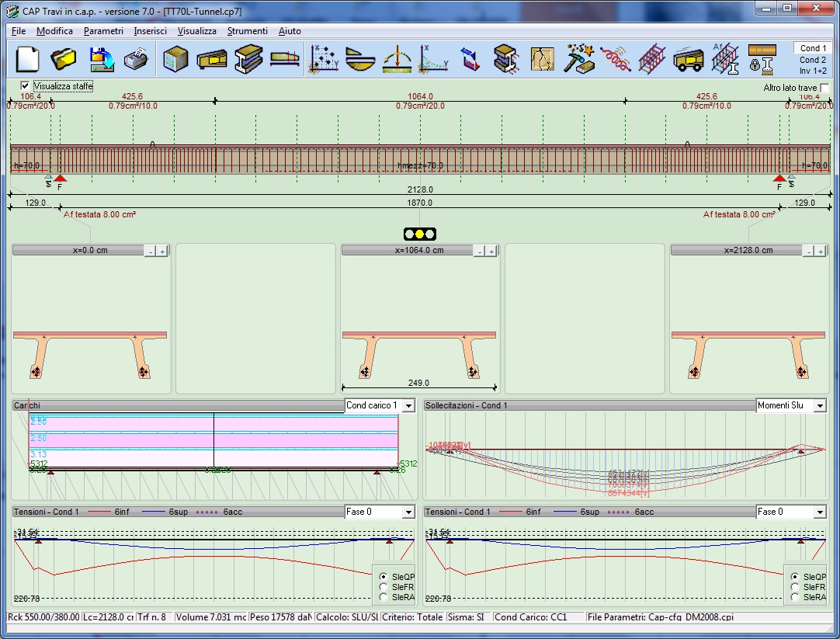Select the Inv 1+2 envelope button
Screen dimensions: 840x639
[x=813, y=71]
